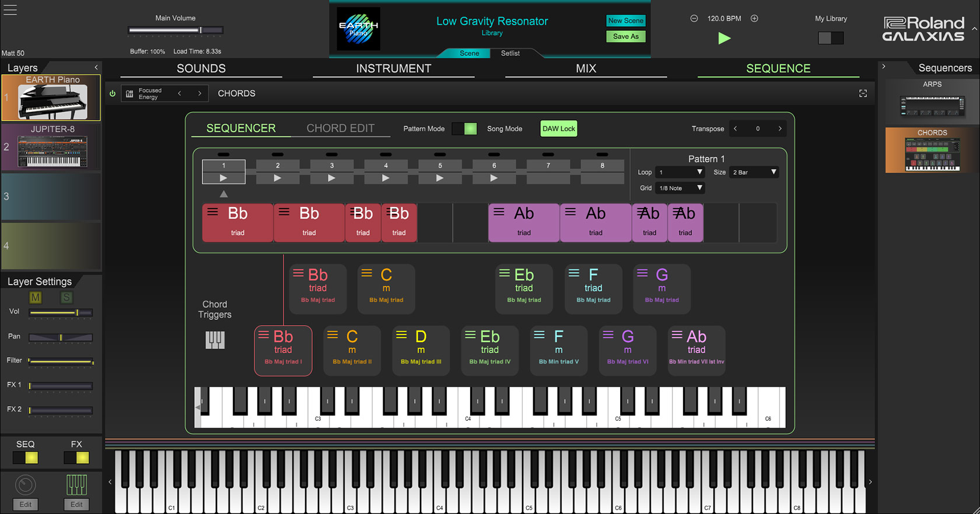Trigger the Ab triad VII 1st Inv pad
Image resolution: width=980 pixels, height=514 pixels.
(696, 350)
